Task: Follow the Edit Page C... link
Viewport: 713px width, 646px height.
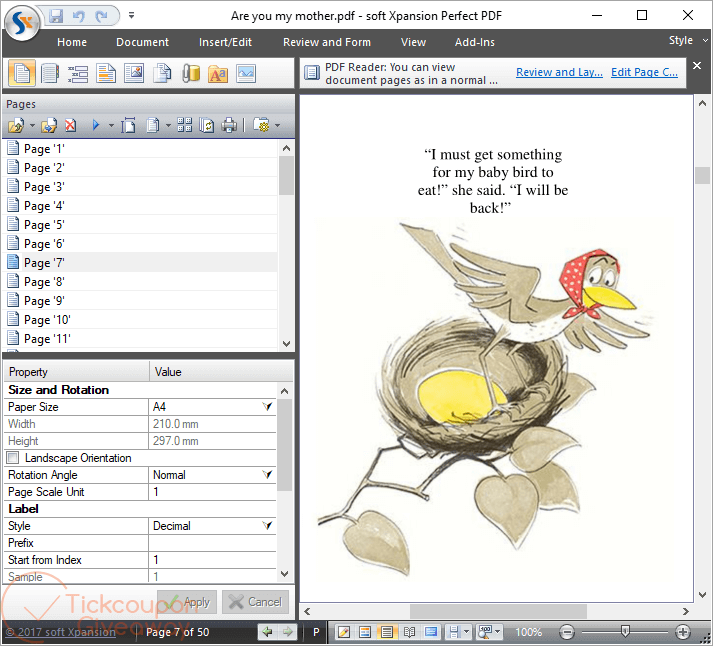Action: [644, 72]
